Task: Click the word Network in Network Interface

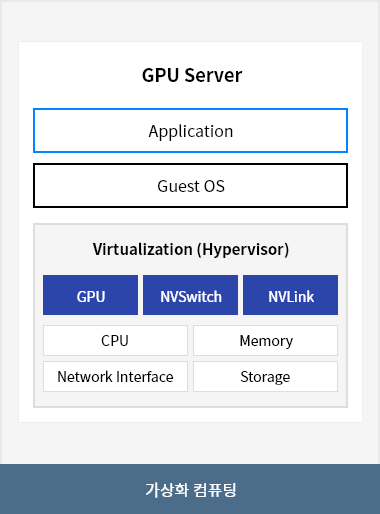Action: [85, 377]
